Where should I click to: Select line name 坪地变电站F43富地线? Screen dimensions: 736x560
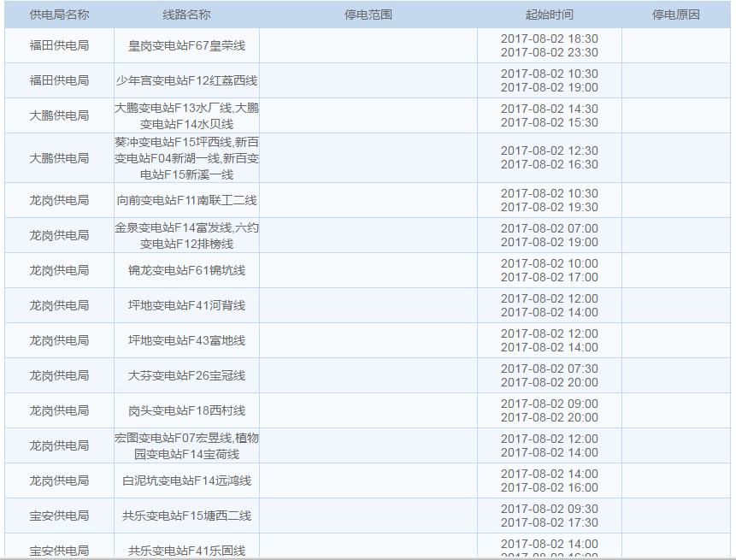point(187,341)
